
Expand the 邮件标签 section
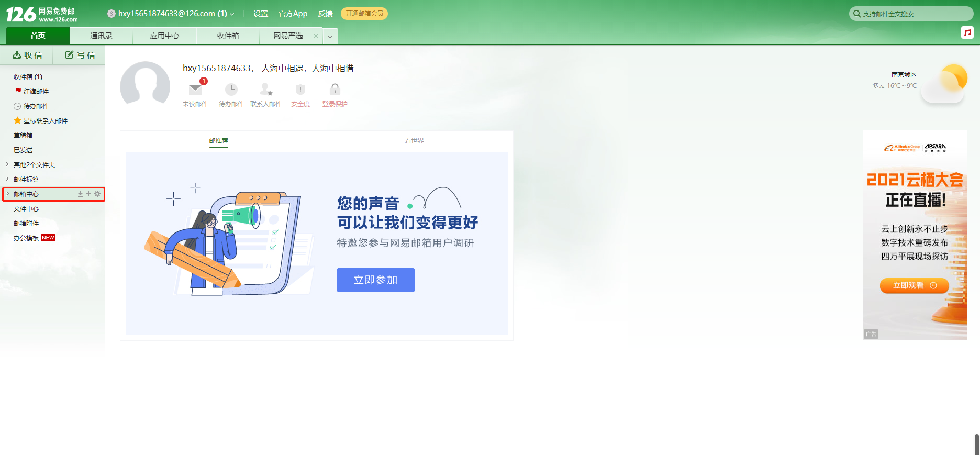[x=7, y=179]
